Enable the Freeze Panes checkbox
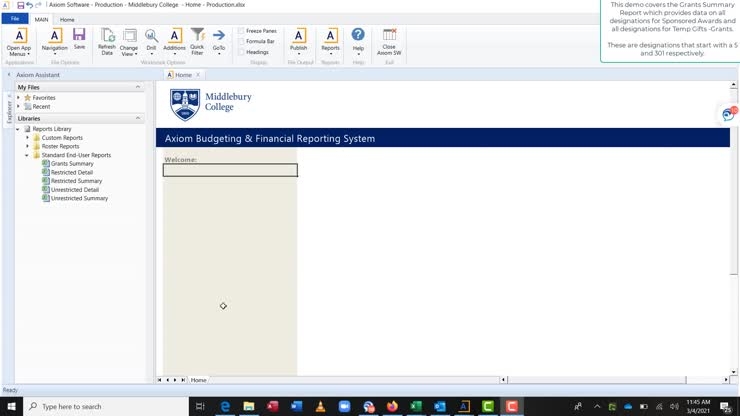Screen dimensions: 740x416 (241, 31)
